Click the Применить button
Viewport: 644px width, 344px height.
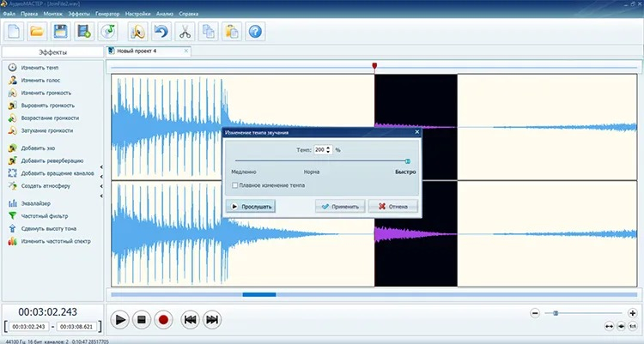click(x=341, y=207)
